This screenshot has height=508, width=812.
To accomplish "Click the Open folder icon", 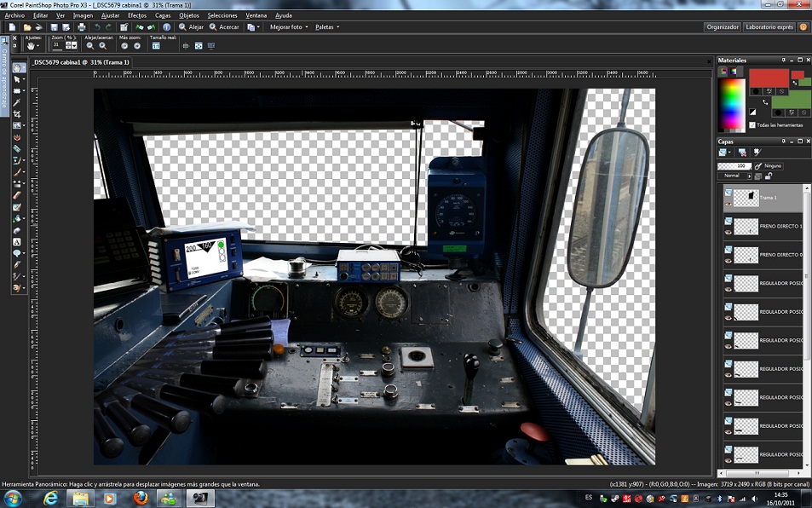I will [26, 27].
